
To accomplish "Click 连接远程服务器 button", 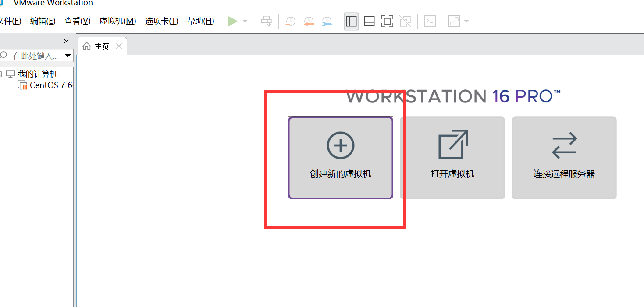I will tap(564, 158).
